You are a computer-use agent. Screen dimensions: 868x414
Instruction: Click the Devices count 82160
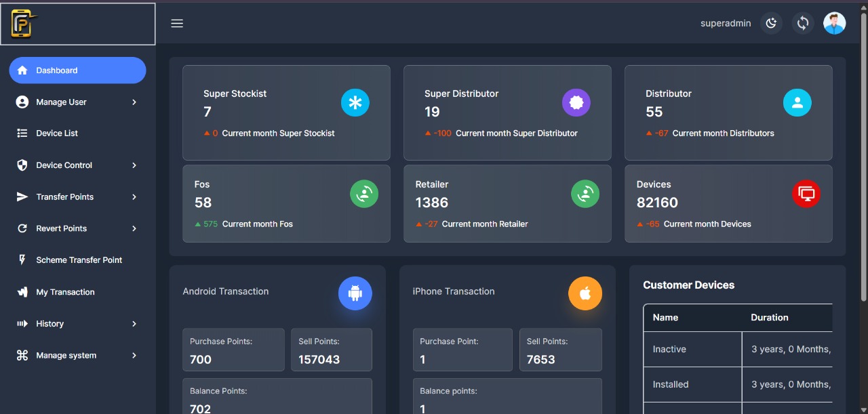point(657,203)
